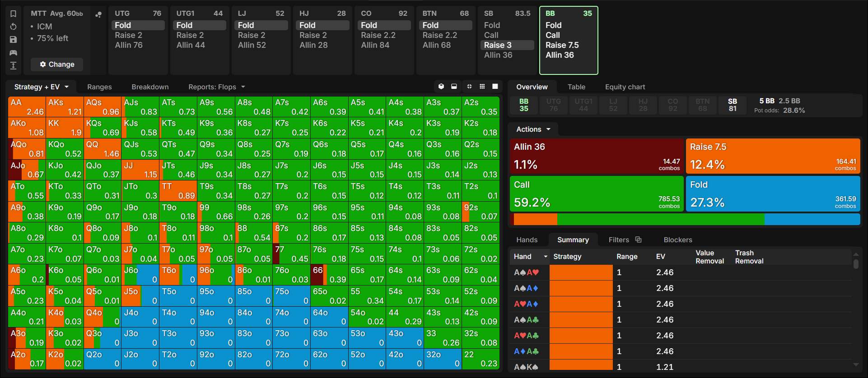
Task: Select Call in the SB action list
Action: [491, 35]
